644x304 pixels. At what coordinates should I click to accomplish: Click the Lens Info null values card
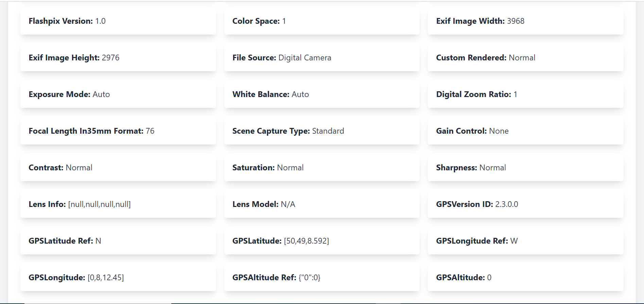tap(118, 204)
